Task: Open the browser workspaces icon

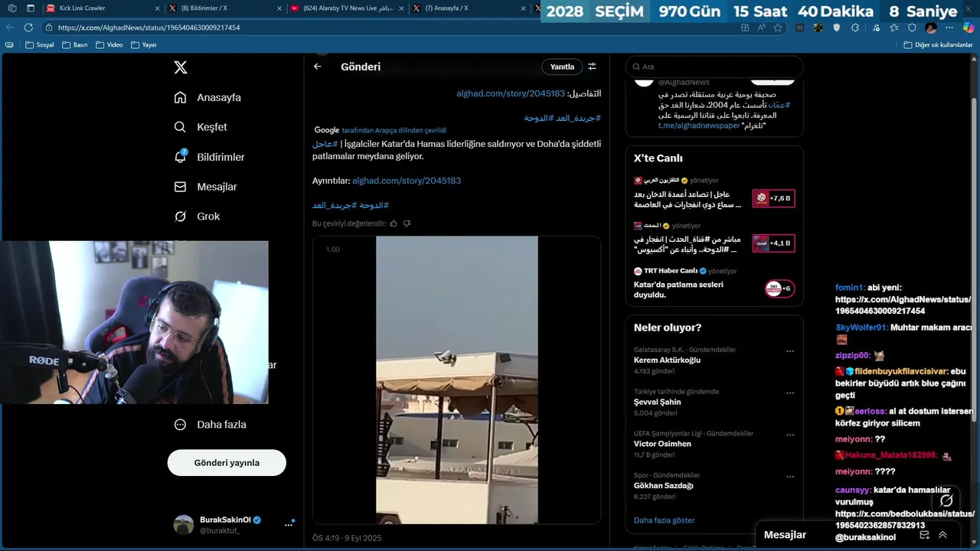Action: (x=11, y=8)
